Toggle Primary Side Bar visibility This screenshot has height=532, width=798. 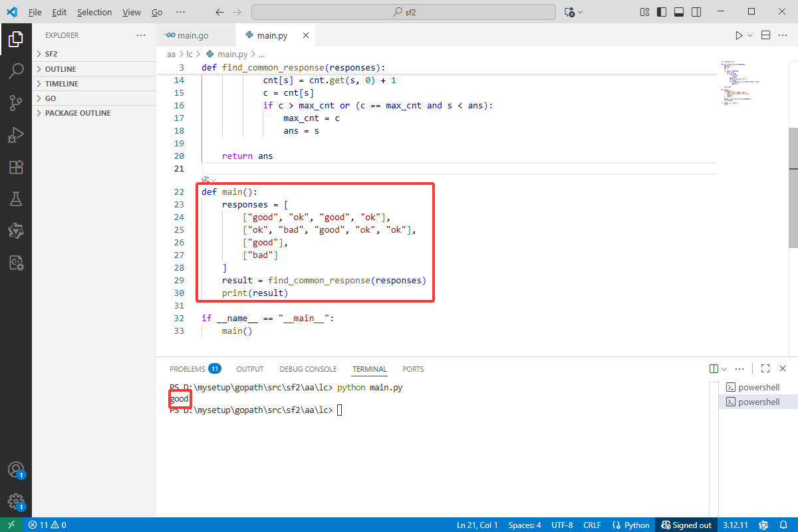pyautogui.click(x=662, y=12)
